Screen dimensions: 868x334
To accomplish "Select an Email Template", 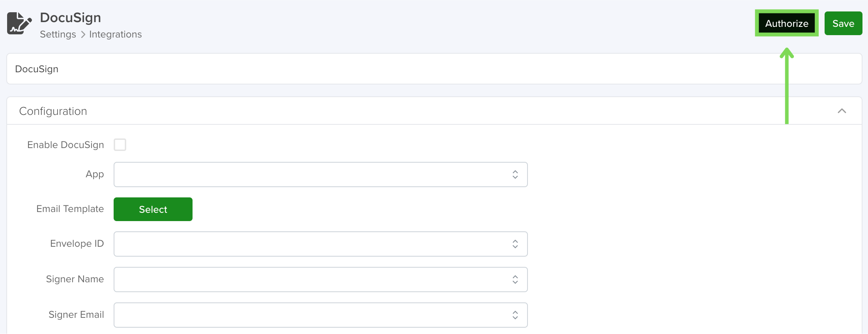I will click(153, 209).
